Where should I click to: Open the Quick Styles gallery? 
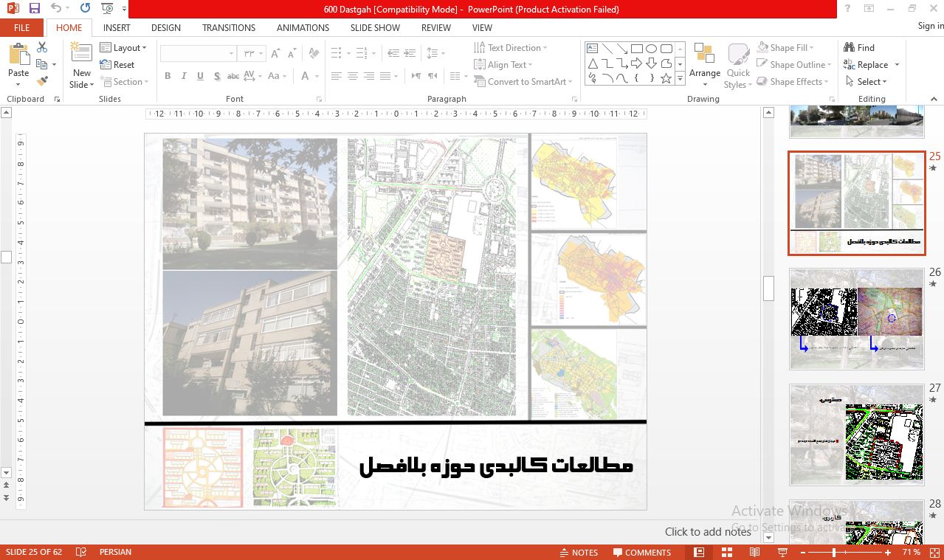(738, 66)
